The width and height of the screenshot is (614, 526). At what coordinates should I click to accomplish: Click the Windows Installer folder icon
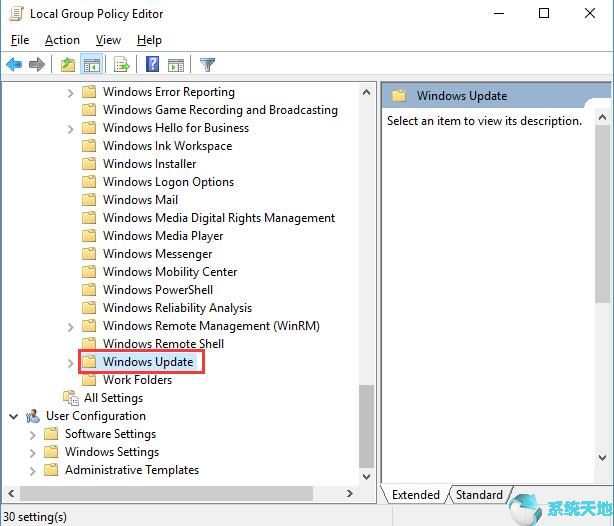(89, 164)
